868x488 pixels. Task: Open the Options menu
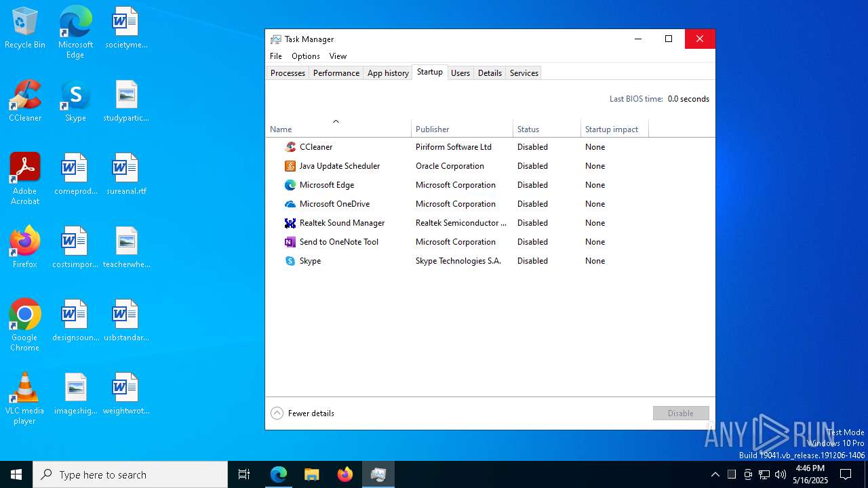(x=306, y=56)
